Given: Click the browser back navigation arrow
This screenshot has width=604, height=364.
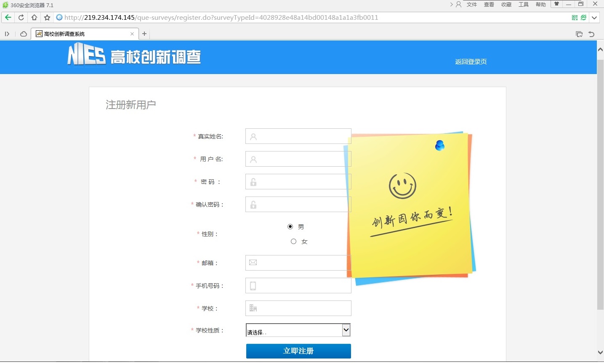Looking at the screenshot, I should tap(8, 17).
